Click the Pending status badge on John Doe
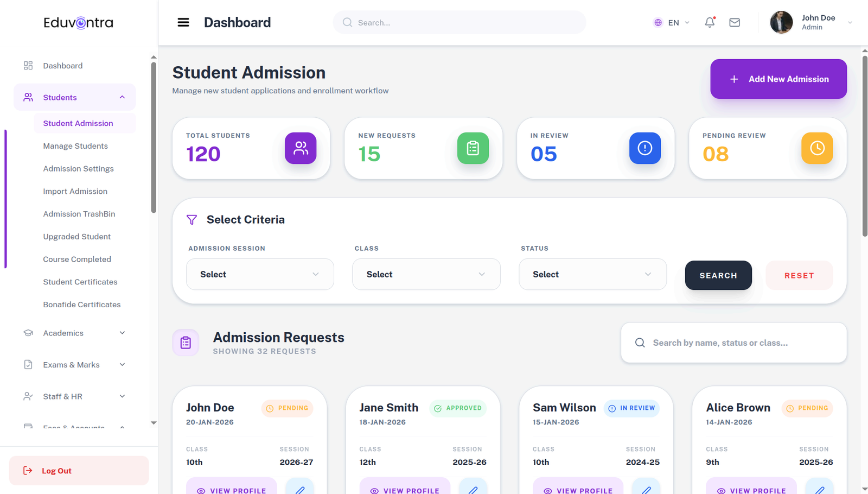 pos(287,408)
